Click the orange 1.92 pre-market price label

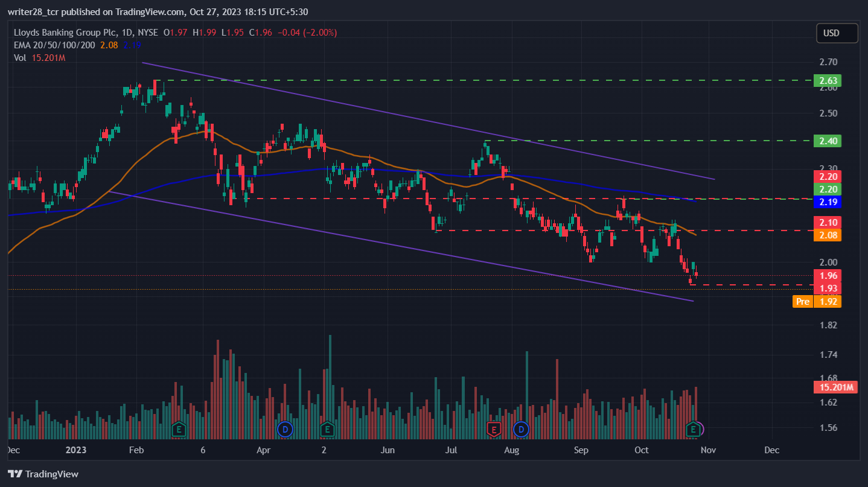coord(827,301)
